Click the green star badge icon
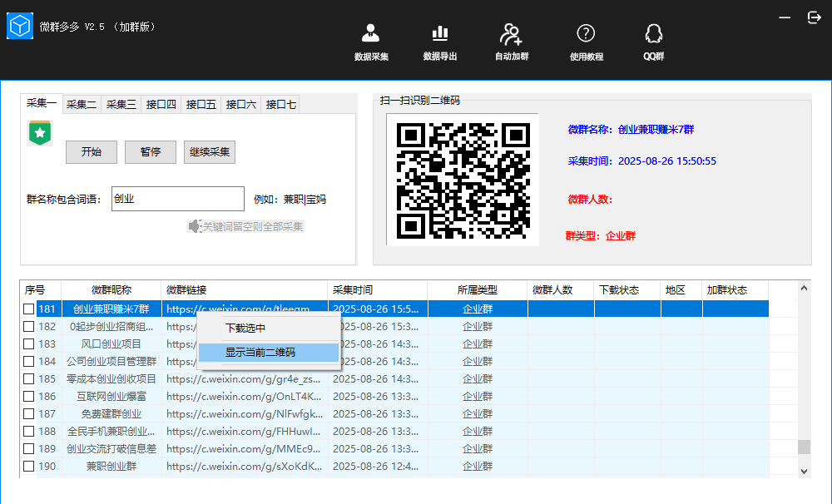832x504 pixels. click(x=39, y=133)
